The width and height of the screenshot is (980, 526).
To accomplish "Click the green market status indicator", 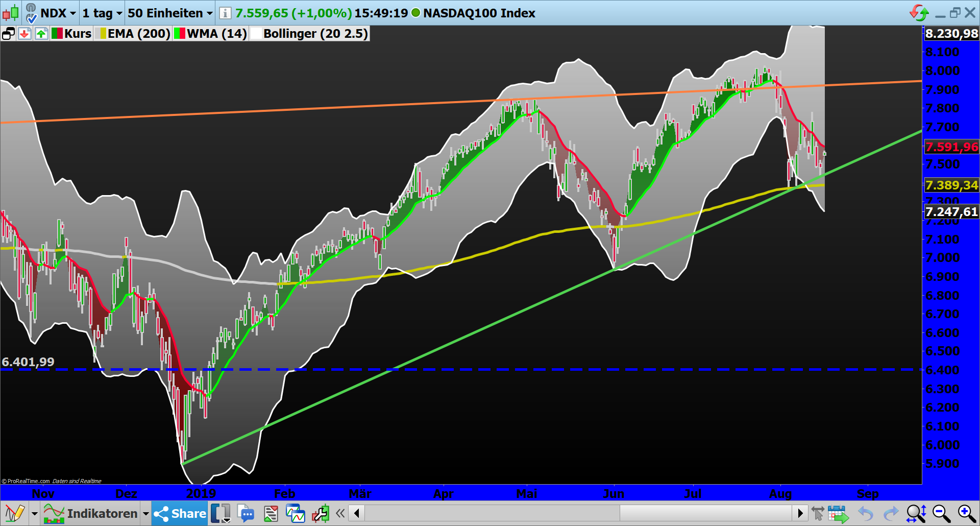I will point(415,13).
